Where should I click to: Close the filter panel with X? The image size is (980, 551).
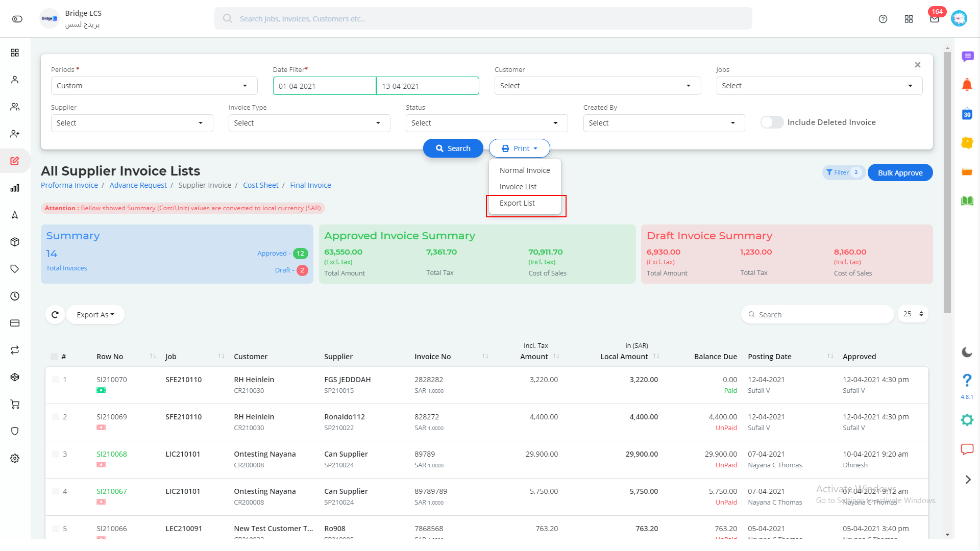click(918, 65)
